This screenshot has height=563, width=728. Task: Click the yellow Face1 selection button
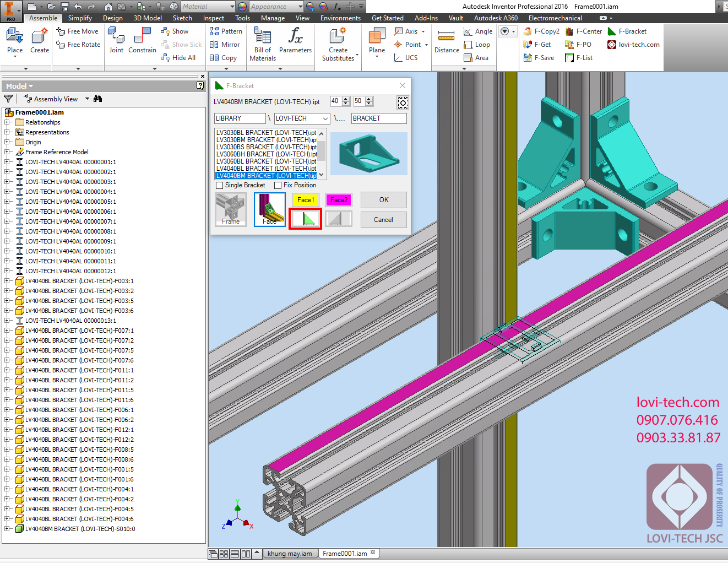pyautogui.click(x=305, y=200)
